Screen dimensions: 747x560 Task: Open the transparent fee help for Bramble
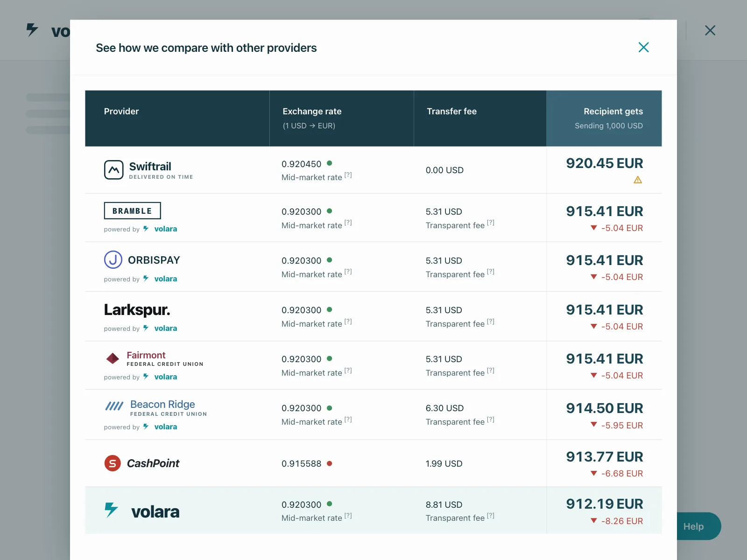coord(491,223)
